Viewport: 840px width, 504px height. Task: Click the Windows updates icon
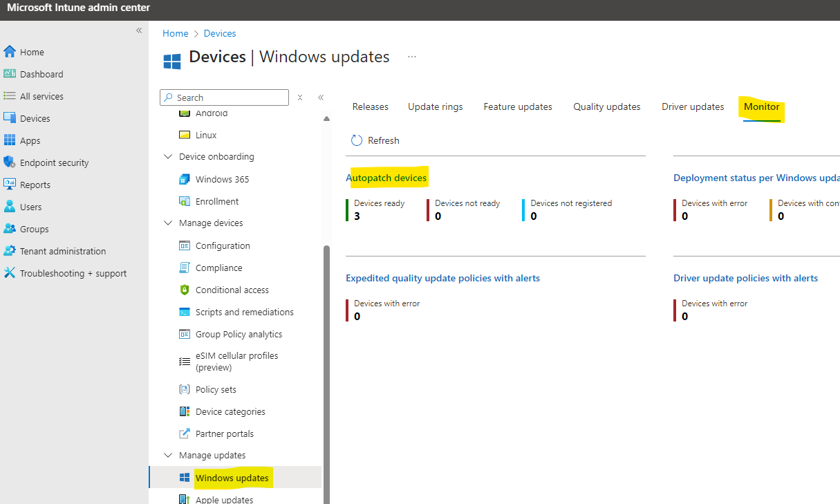[x=185, y=478]
